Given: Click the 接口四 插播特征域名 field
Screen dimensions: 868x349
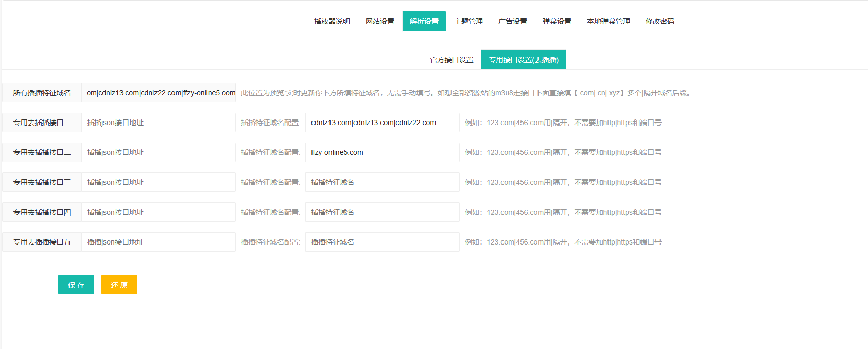Looking at the screenshot, I should pyautogui.click(x=383, y=212).
